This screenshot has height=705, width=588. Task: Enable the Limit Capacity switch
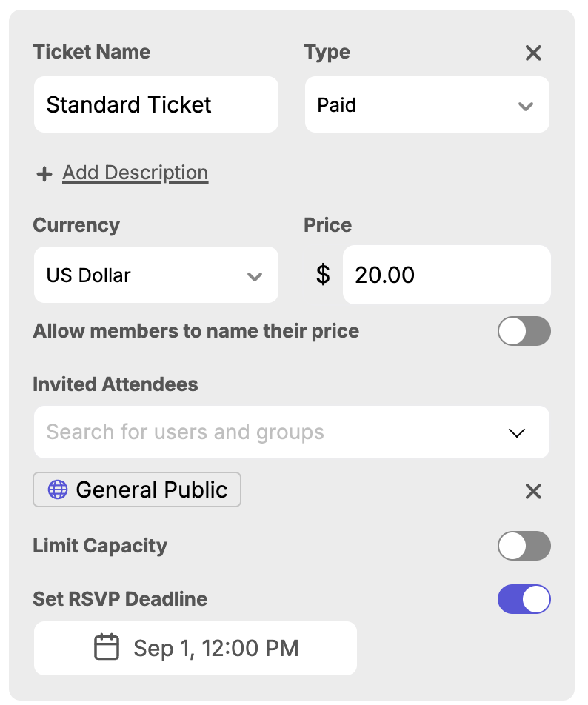(x=524, y=546)
